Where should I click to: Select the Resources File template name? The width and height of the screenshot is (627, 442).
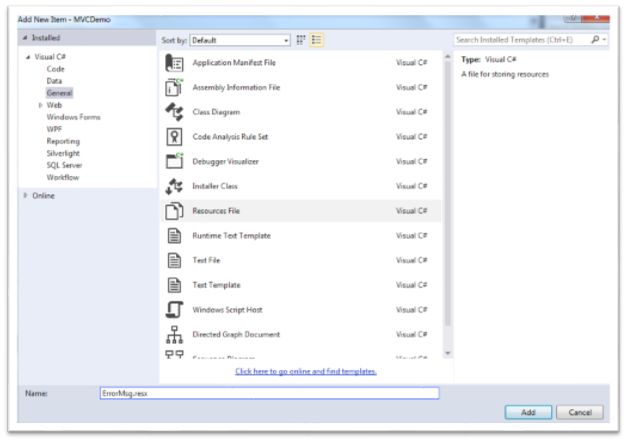(216, 211)
